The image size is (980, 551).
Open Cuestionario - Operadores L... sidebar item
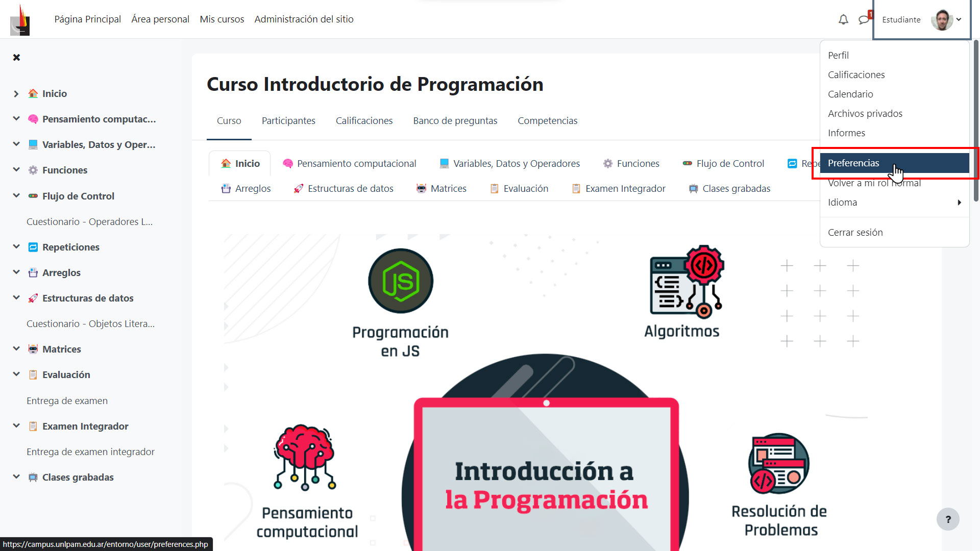(90, 221)
